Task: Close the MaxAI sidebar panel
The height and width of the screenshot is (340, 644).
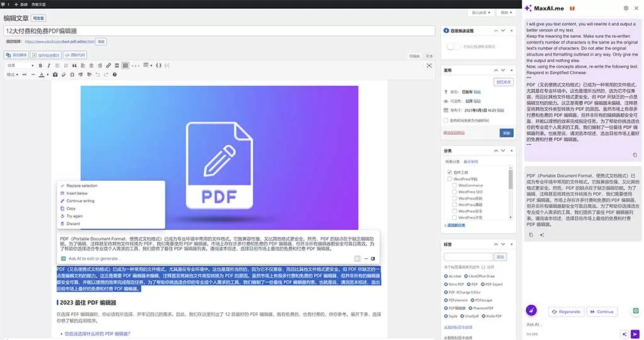Action: click(637, 8)
